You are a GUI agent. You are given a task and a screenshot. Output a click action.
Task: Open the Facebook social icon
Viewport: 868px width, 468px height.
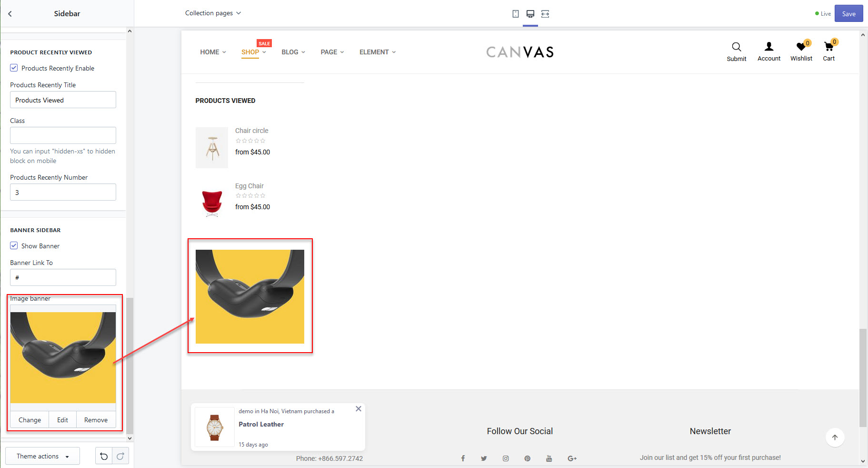click(x=463, y=458)
